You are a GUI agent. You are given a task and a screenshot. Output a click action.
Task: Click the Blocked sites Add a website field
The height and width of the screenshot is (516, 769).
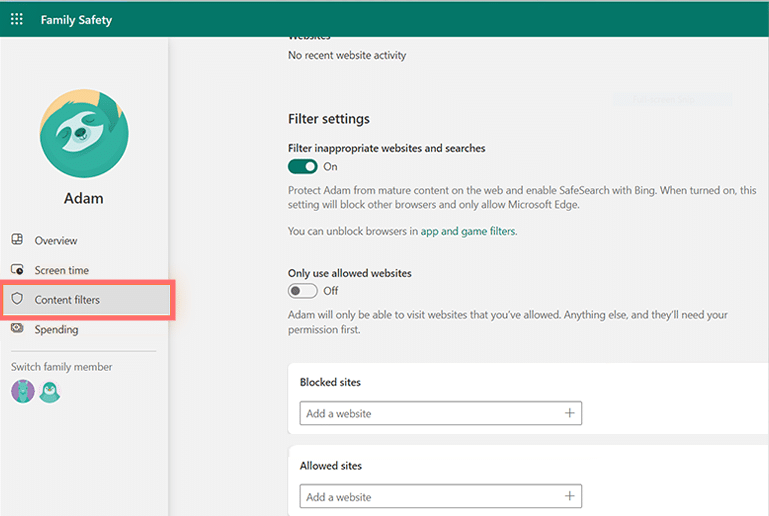(x=440, y=413)
